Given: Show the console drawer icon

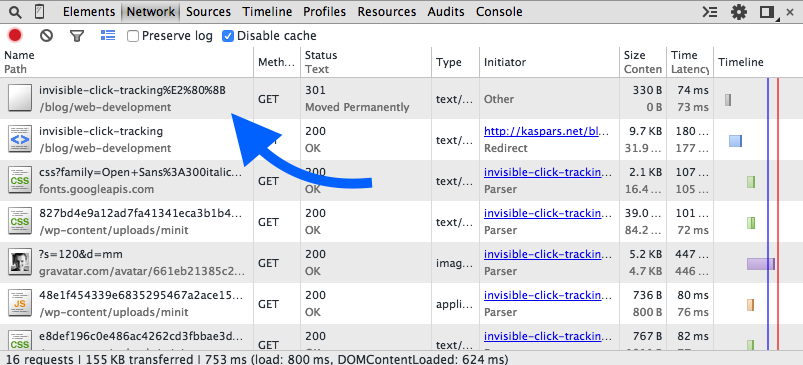Looking at the screenshot, I should tap(709, 12).
